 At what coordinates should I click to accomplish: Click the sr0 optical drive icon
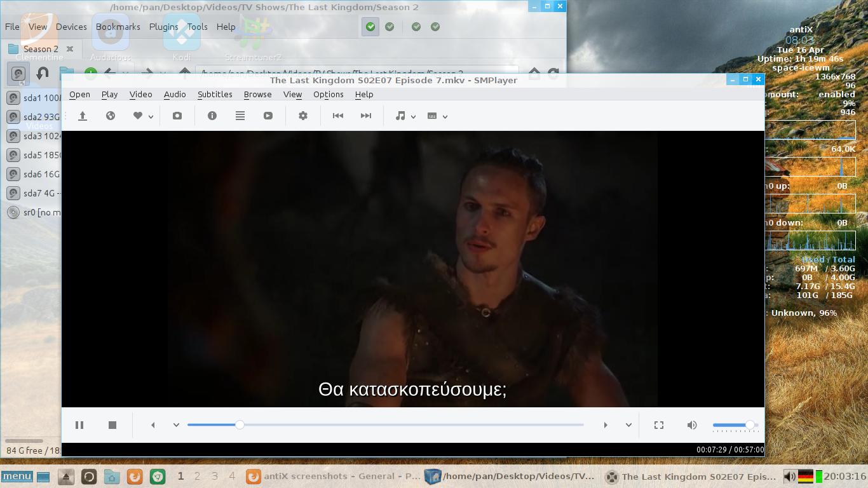[x=13, y=212]
